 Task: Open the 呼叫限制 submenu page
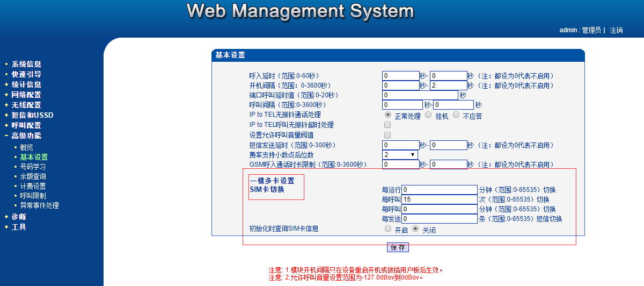(x=33, y=196)
